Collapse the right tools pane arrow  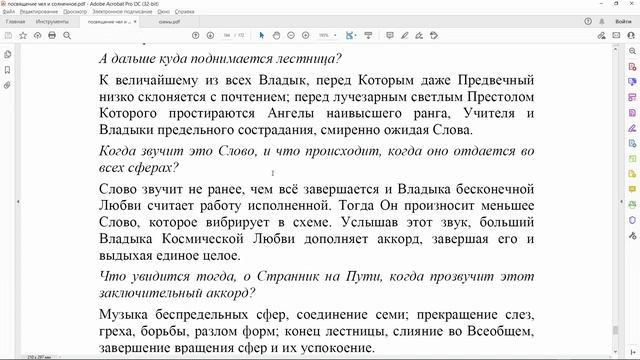pyautogui.click(x=622, y=202)
